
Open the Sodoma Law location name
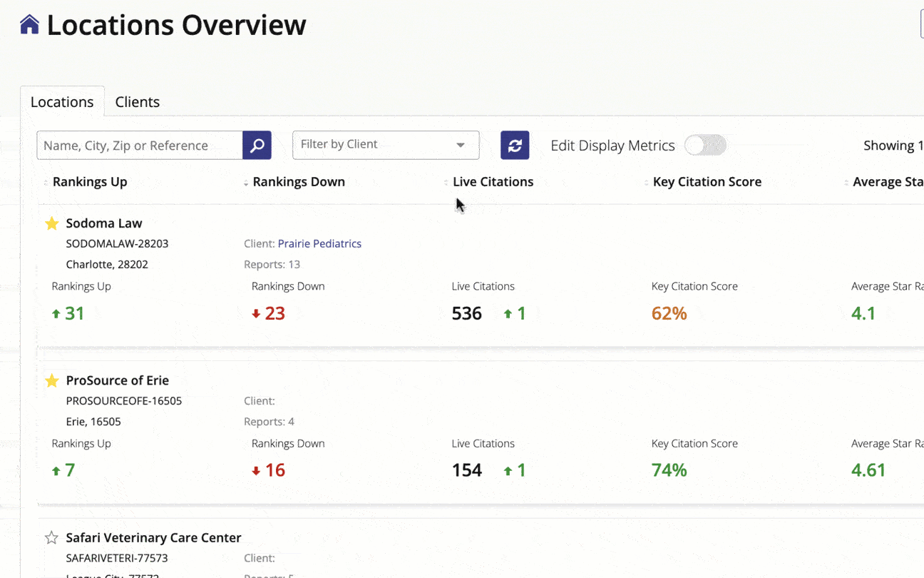point(104,223)
